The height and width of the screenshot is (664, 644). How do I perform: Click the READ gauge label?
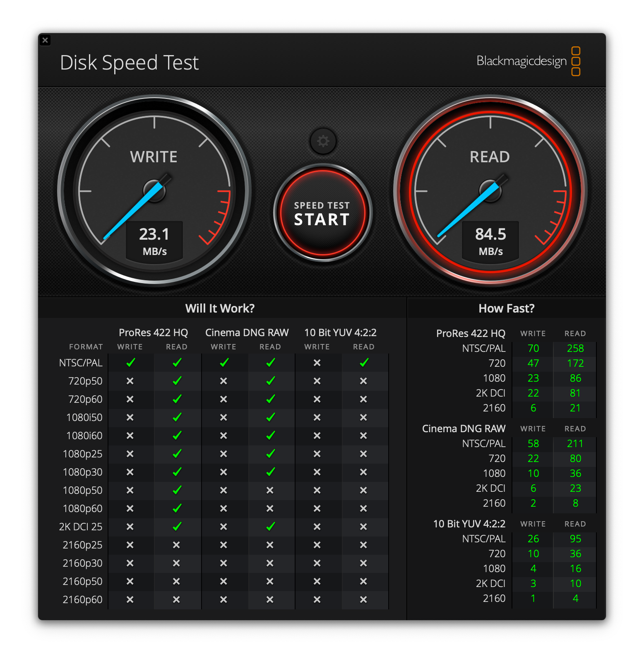click(x=490, y=157)
